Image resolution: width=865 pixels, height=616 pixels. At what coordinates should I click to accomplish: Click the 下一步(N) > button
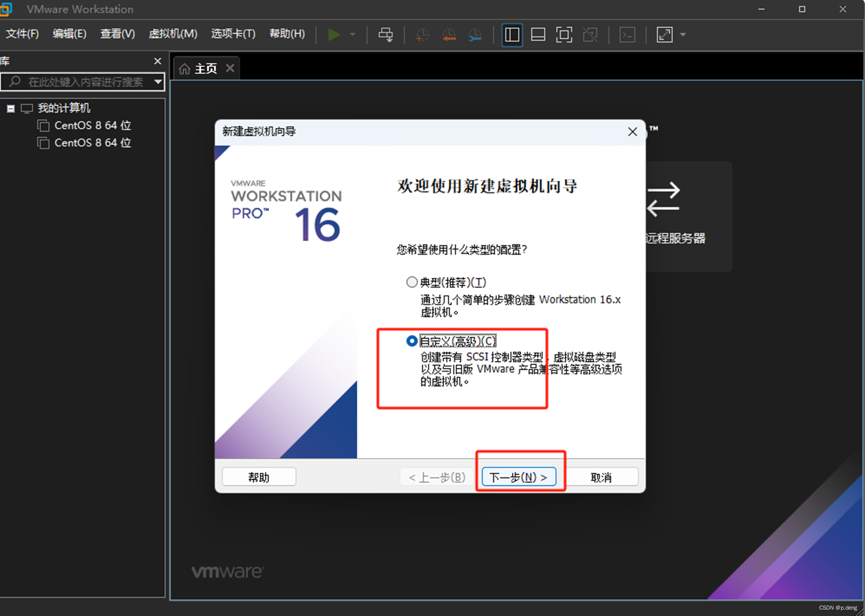click(518, 477)
